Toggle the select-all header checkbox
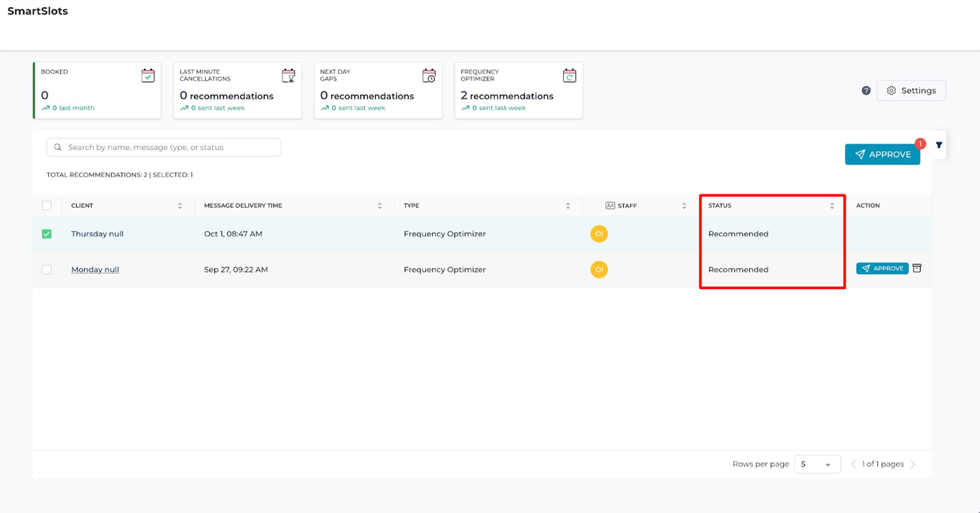The image size is (980, 513). pos(47,206)
